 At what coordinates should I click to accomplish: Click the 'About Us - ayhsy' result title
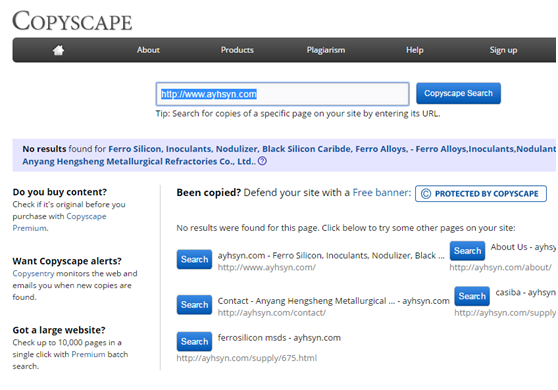click(x=523, y=247)
